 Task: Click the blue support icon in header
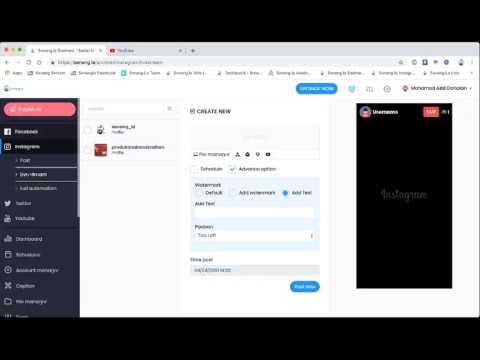[x=352, y=89]
